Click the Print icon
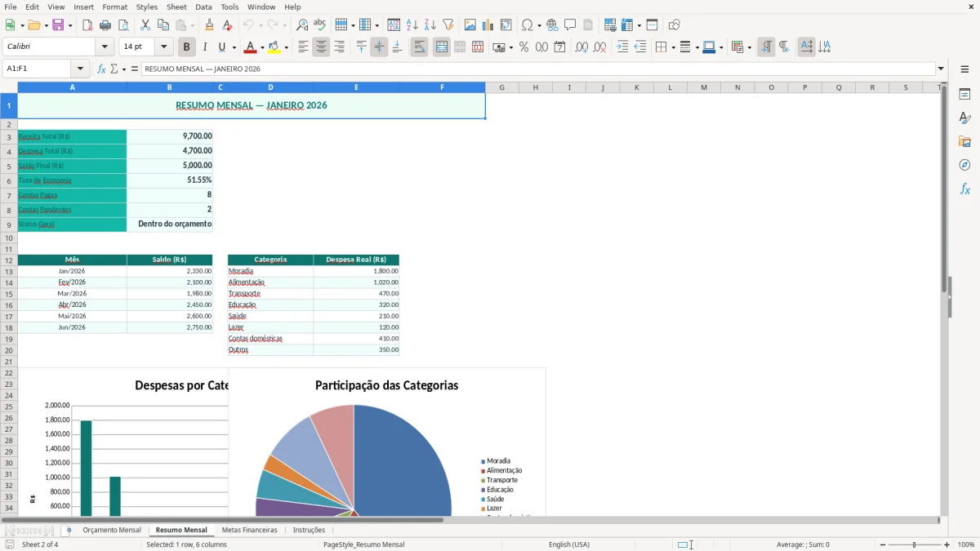Viewport: 980px width, 551px height. pyautogui.click(x=105, y=25)
